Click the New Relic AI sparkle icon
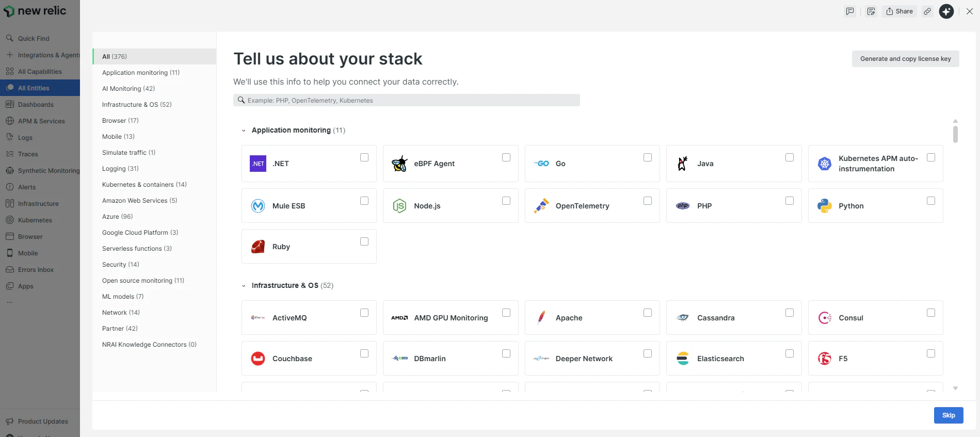This screenshot has height=437, width=980. click(x=946, y=11)
